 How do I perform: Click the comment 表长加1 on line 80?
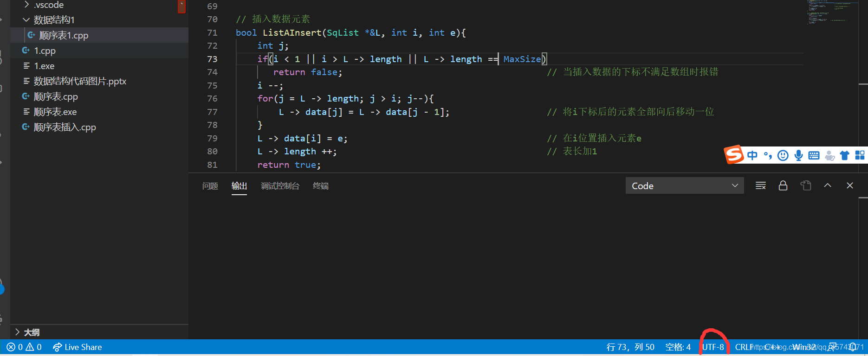click(x=580, y=151)
